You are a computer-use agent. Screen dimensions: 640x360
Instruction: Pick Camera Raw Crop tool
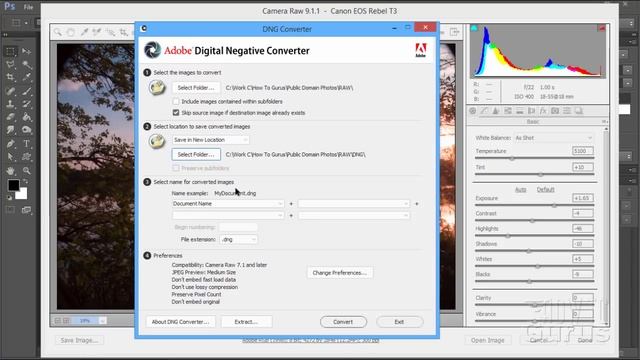pyautogui.click(x=123, y=32)
